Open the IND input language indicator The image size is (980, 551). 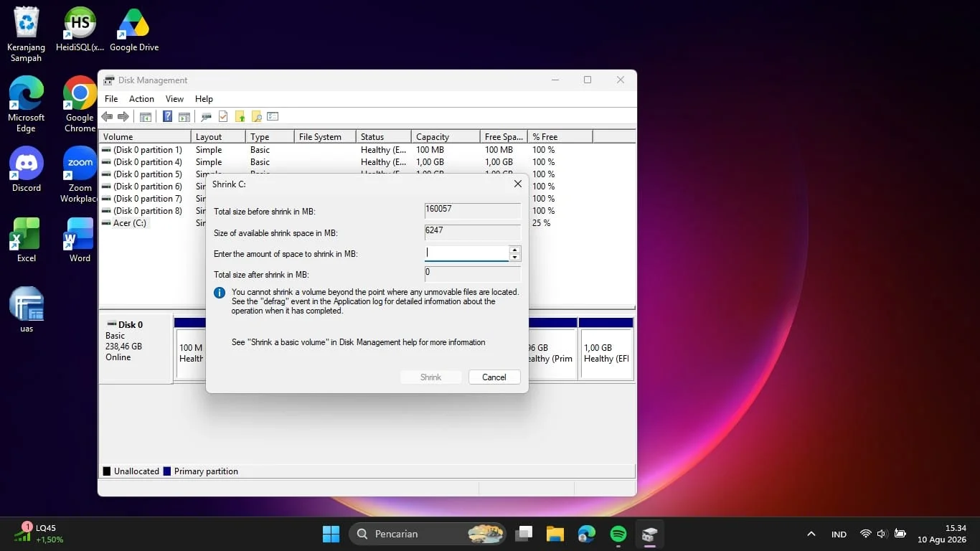[839, 534]
